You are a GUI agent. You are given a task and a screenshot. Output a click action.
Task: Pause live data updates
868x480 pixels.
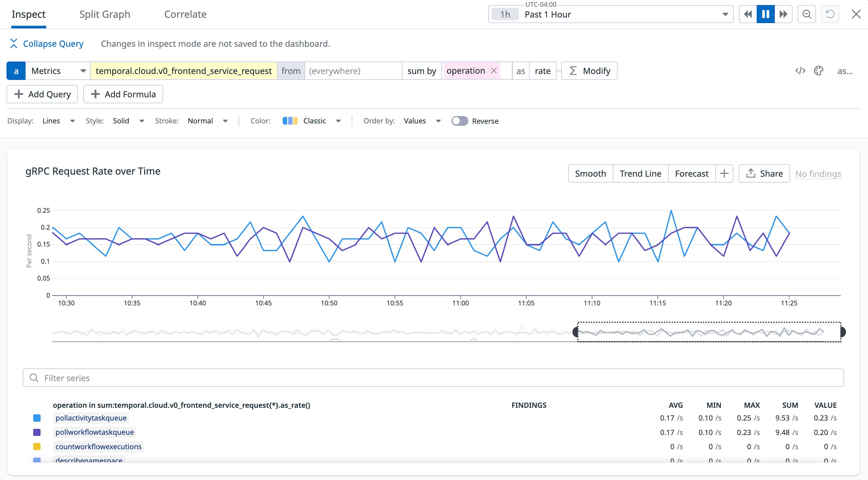pos(766,14)
